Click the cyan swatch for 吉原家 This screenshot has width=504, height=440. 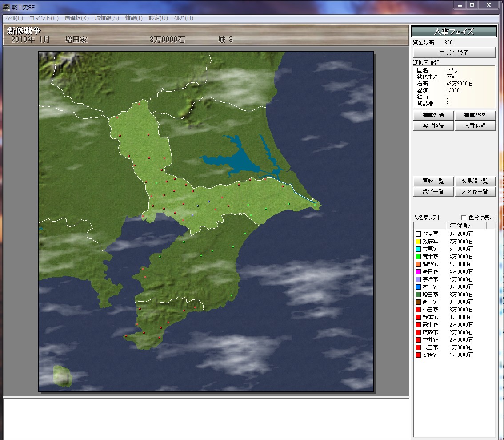(418, 249)
